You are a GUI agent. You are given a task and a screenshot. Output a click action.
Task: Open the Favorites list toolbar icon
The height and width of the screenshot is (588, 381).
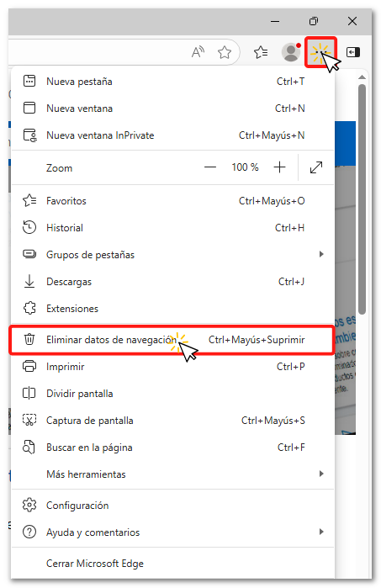pos(261,52)
